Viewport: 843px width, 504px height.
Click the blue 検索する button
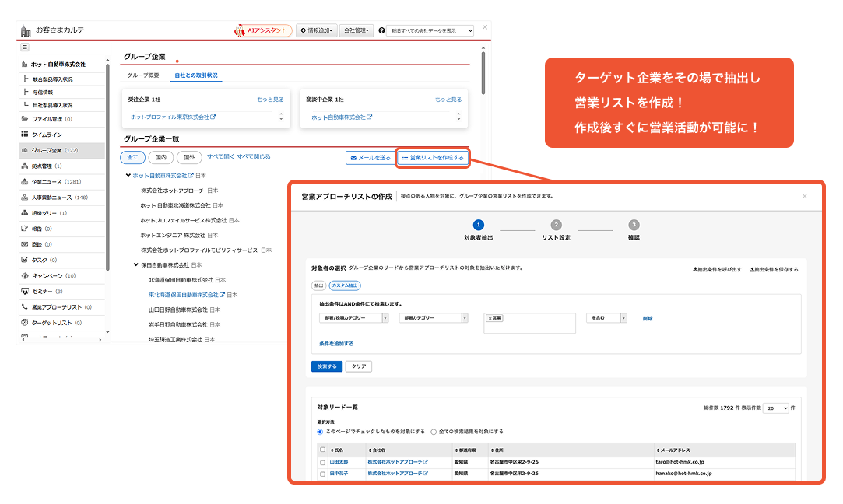[x=326, y=366]
